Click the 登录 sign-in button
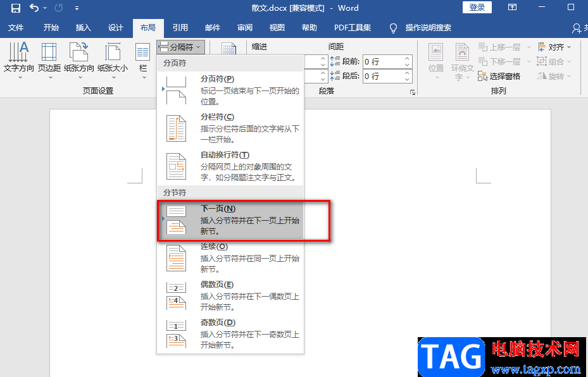 point(477,8)
